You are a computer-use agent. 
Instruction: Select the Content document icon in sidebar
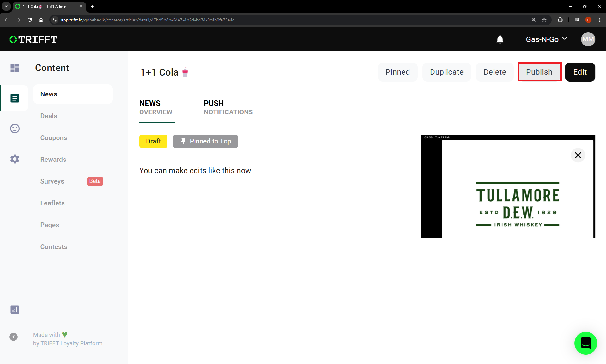point(15,98)
